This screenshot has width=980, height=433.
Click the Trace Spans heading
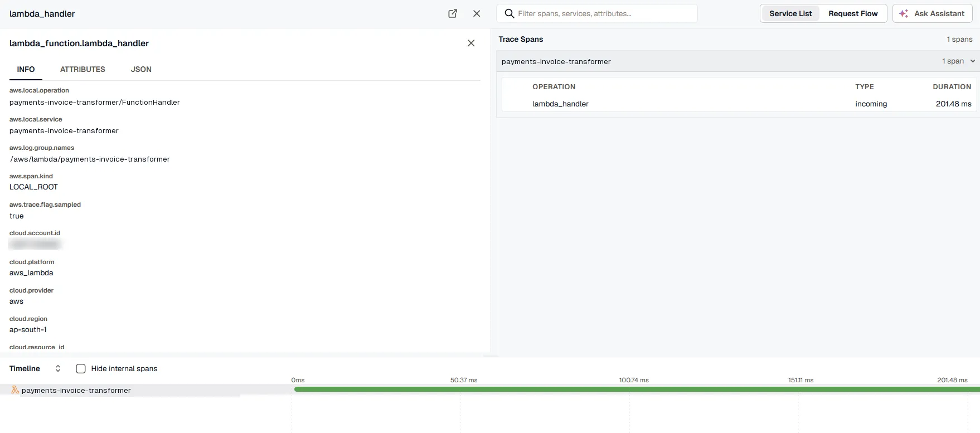click(x=521, y=39)
